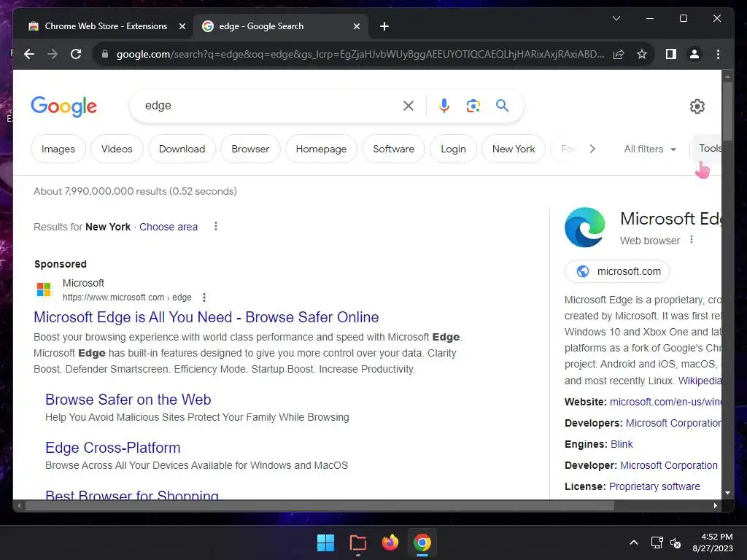Select the Software filter chip
747x560 pixels.
click(x=393, y=149)
